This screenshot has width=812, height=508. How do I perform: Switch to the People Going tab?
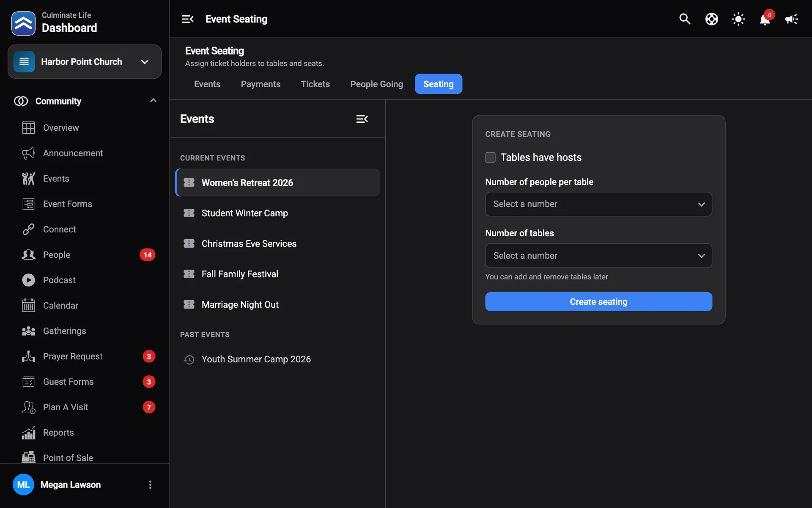[376, 84]
